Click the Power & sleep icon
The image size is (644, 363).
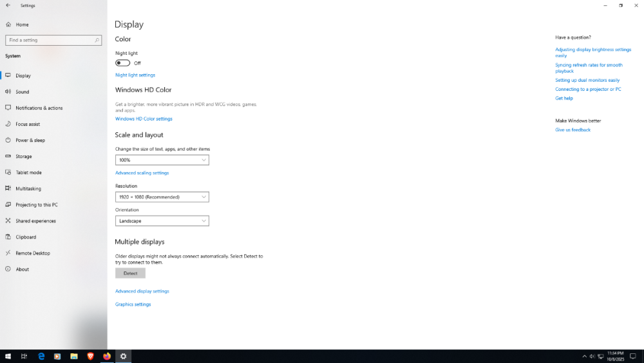click(x=8, y=140)
